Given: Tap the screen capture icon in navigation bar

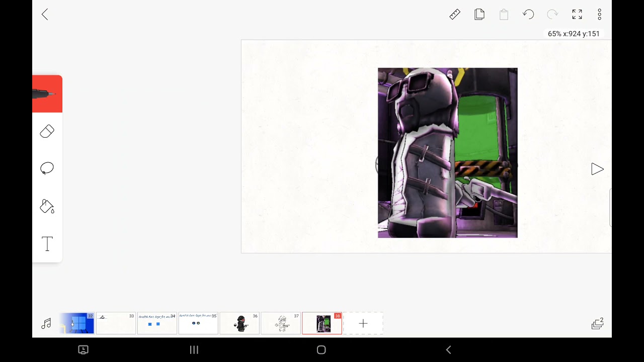Looking at the screenshot, I should 84,350.
